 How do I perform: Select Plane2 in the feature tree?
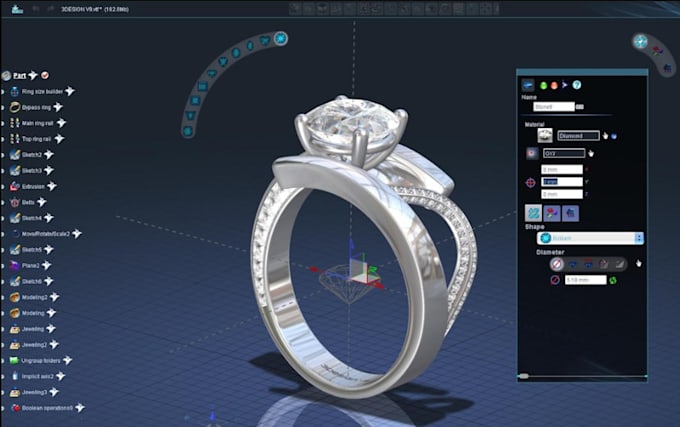tap(30, 266)
